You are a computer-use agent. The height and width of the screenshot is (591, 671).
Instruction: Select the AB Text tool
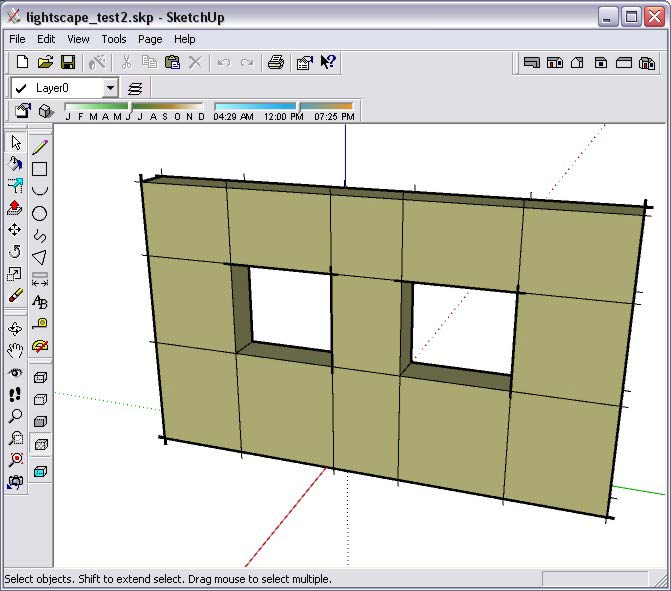(40, 302)
